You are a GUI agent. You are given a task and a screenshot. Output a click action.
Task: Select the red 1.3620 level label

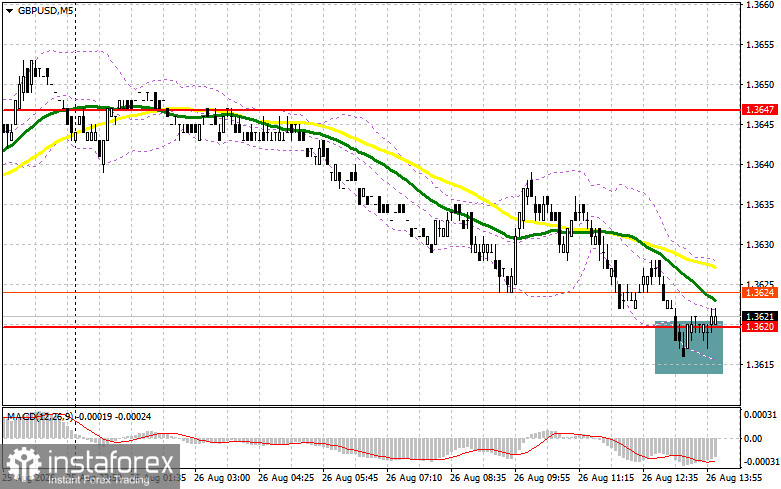(x=760, y=327)
